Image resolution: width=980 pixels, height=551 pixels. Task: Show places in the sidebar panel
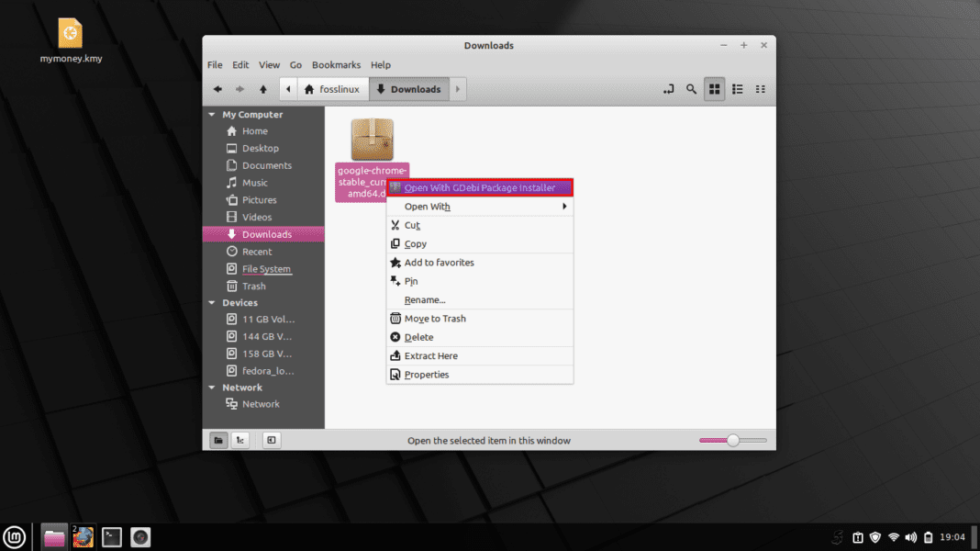point(218,440)
